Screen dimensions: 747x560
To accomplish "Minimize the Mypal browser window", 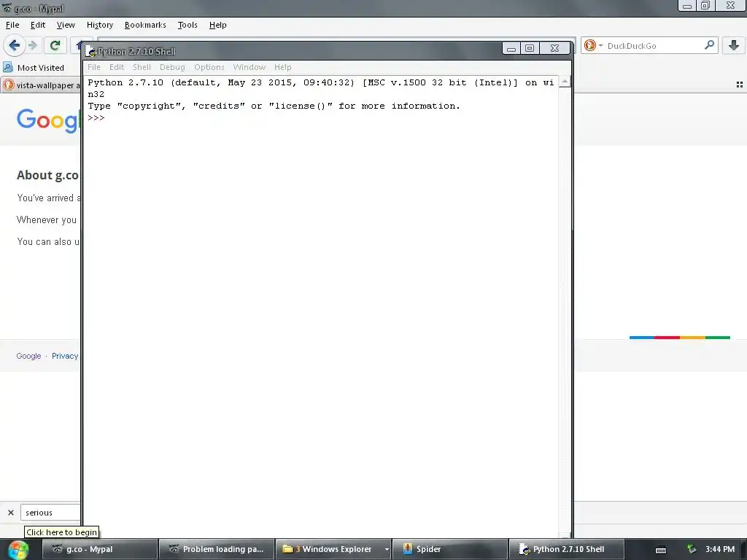I will click(687, 5).
